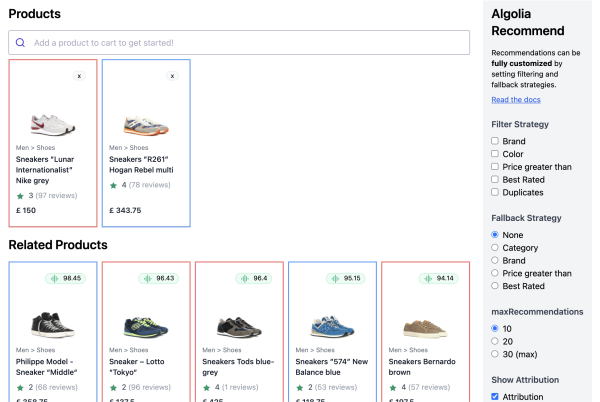The image size is (600, 402).
Task: Click Sneaker – Lotto "Tokyo" title
Action: pos(137,367)
